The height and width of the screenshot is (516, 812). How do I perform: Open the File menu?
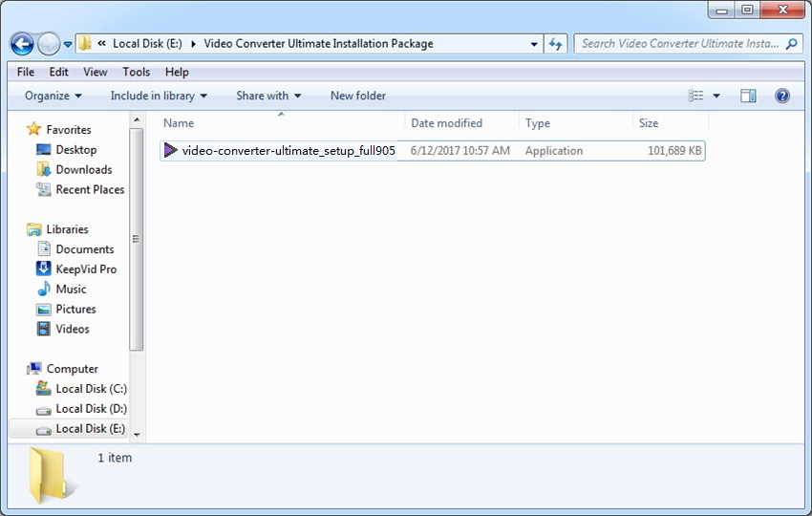point(26,72)
